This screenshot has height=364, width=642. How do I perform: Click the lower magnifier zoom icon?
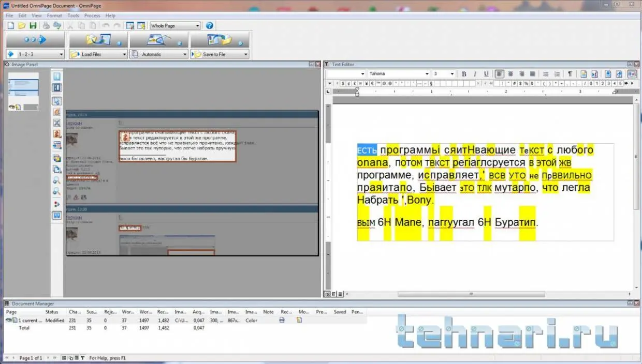pyautogui.click(x=57, y=192)
